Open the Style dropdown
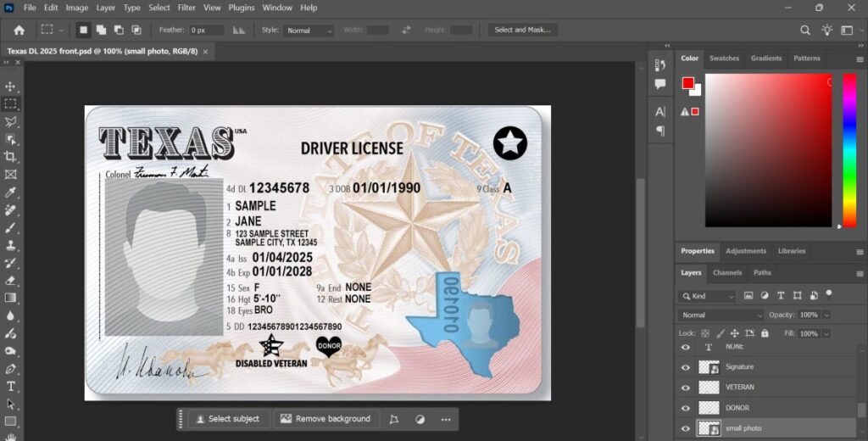The image size is (868, 441). pos(309,31)
